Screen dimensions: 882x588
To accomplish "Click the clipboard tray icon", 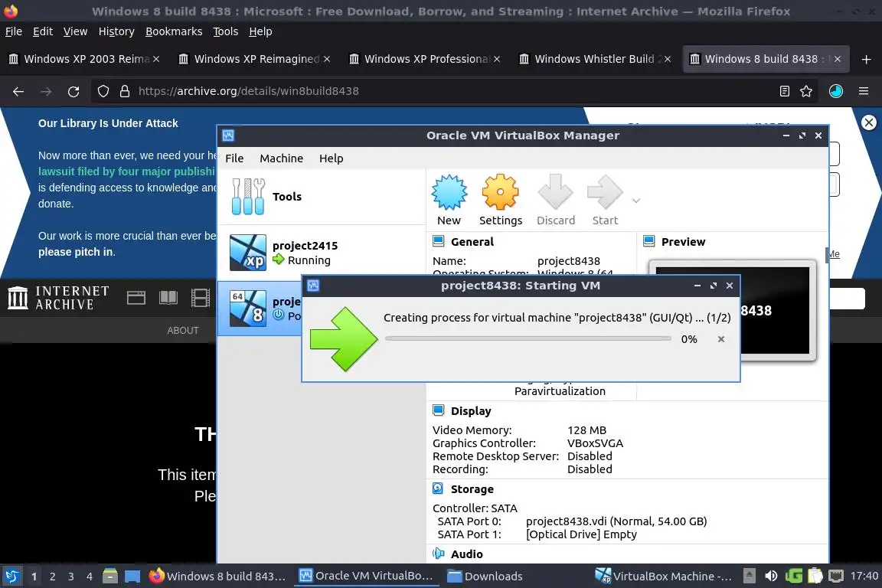I will (x=815, y=577).
